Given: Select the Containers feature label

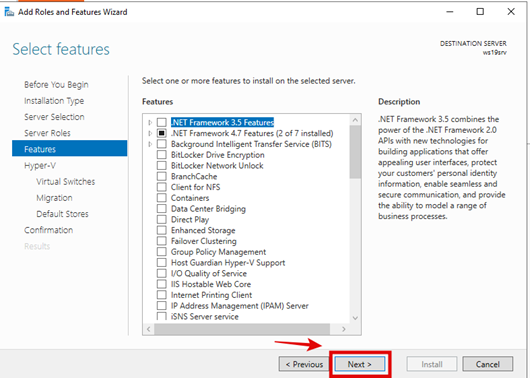Looking at the screenshot, I should point(190,198).
